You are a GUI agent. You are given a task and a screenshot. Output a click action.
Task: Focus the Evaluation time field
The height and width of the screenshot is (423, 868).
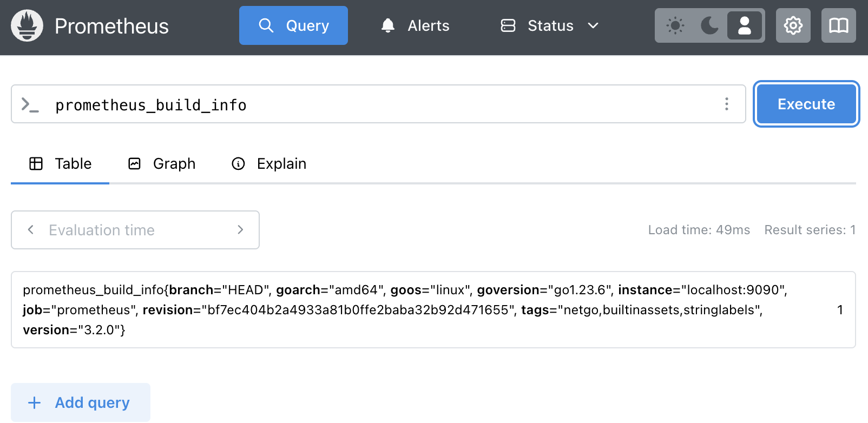coord(135,230)
